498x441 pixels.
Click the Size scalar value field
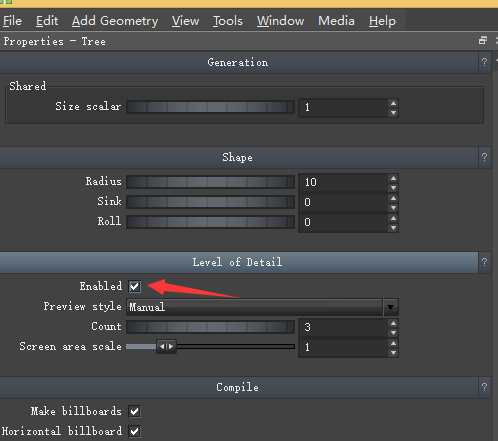(x=343, y=107)
